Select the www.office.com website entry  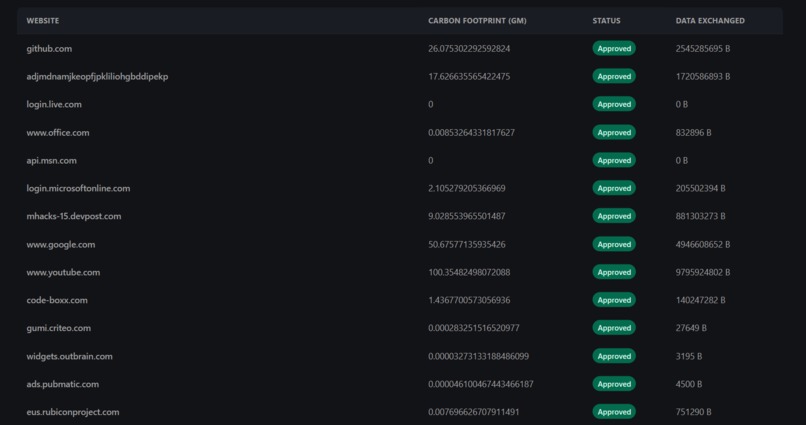[x=58, y=133]
